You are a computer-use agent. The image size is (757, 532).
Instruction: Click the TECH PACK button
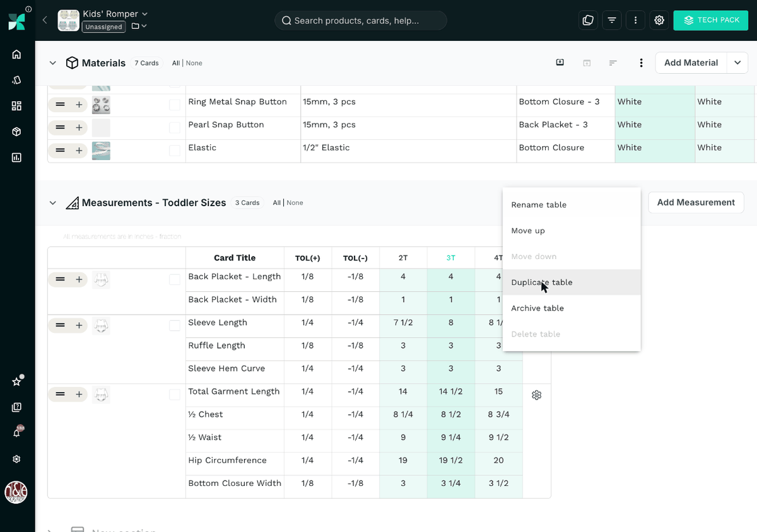coord(710,20)
